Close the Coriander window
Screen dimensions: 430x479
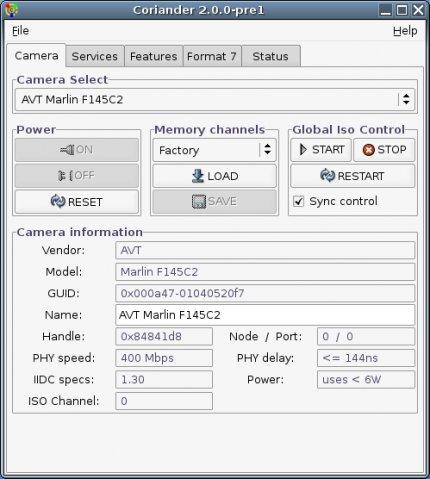click(x=418, y=10)
